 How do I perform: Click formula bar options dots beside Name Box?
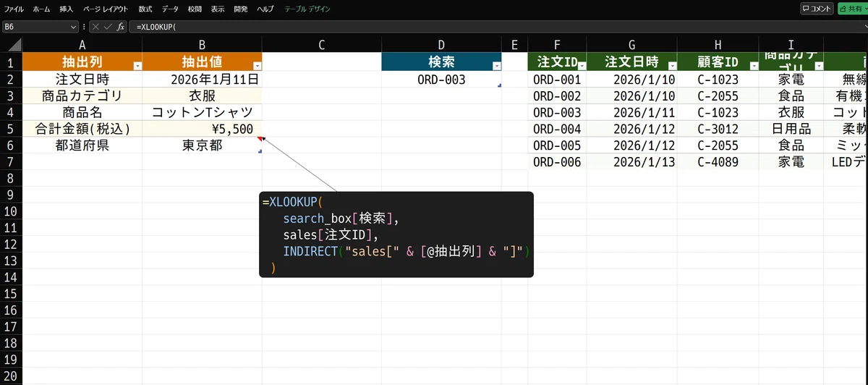coord(84,27)
